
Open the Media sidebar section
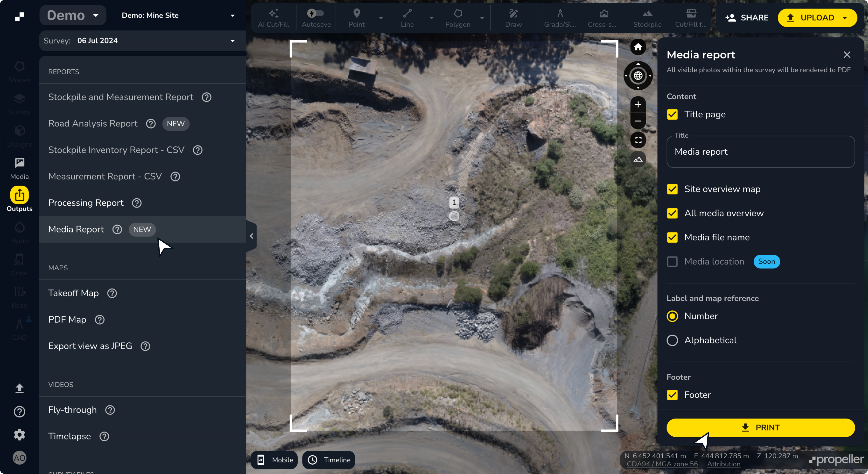20,168
